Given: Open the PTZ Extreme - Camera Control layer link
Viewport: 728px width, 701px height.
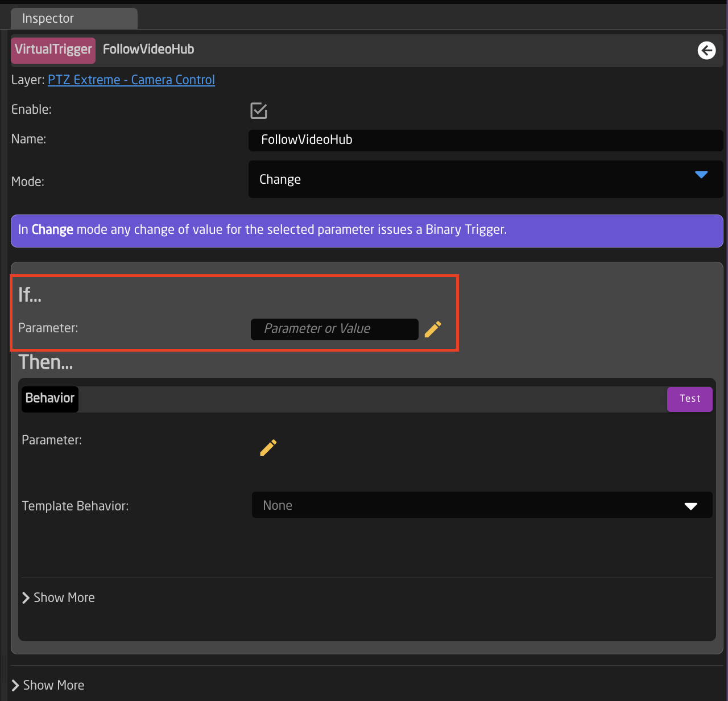Looking at the screenshot, I should click(x=131, y=80).
